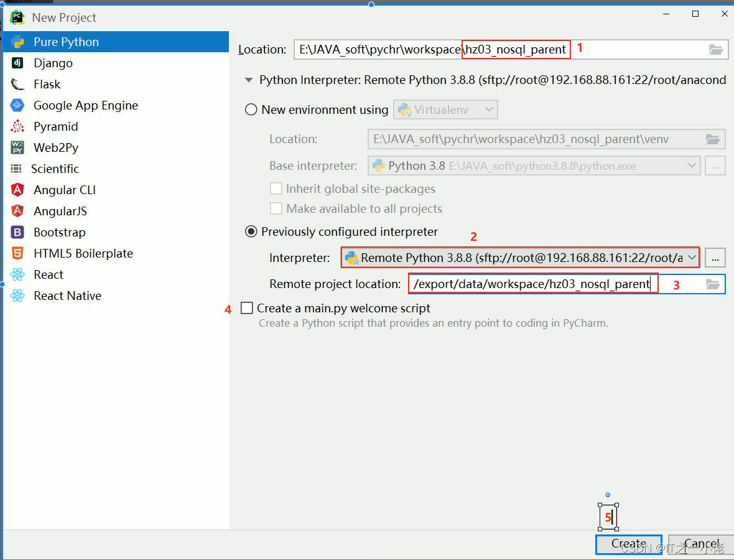Viewport: 734px width, 560px height.
Task: Select Angular CLI project type
Action: (x=116, y=190)
